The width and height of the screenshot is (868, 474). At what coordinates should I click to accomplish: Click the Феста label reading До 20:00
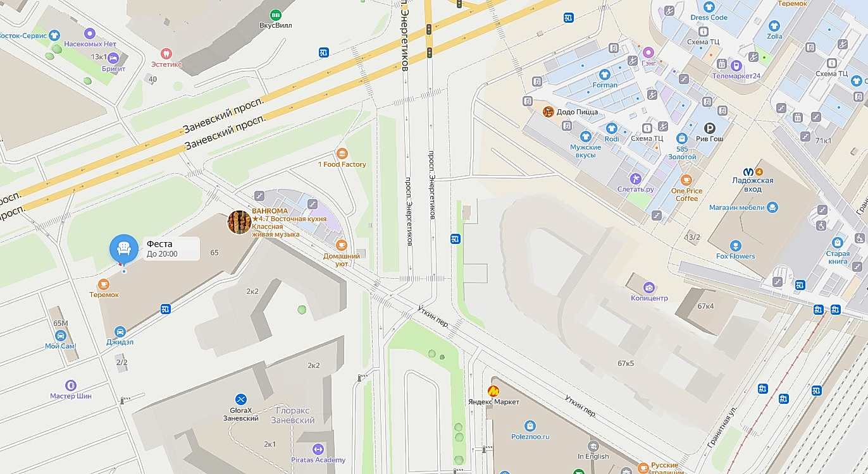pos(163,254)
